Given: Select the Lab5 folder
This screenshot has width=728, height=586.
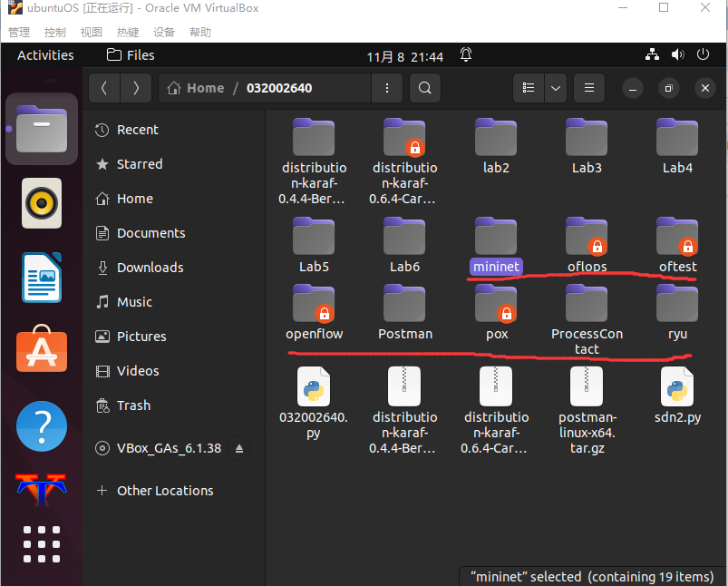Looking at the screenshot, I should pos(314,245).
